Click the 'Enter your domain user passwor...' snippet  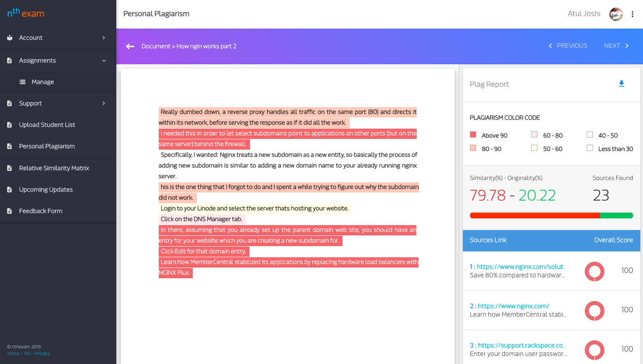519,354
